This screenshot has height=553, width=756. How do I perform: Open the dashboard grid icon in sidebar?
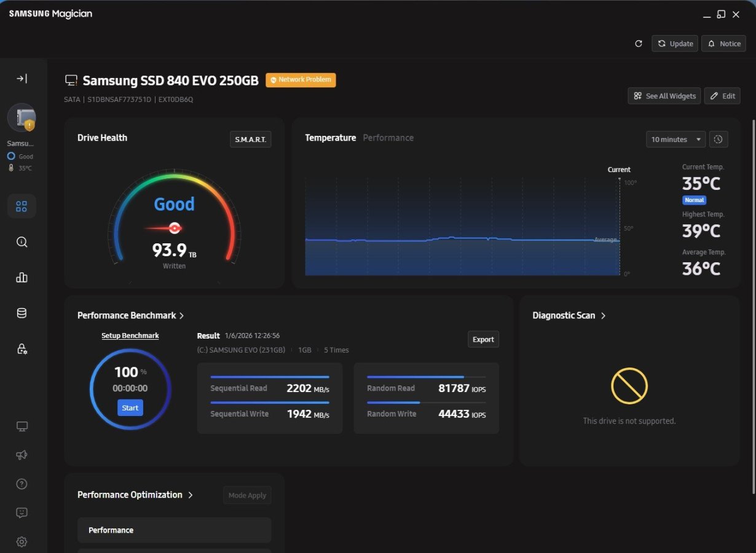22,206
